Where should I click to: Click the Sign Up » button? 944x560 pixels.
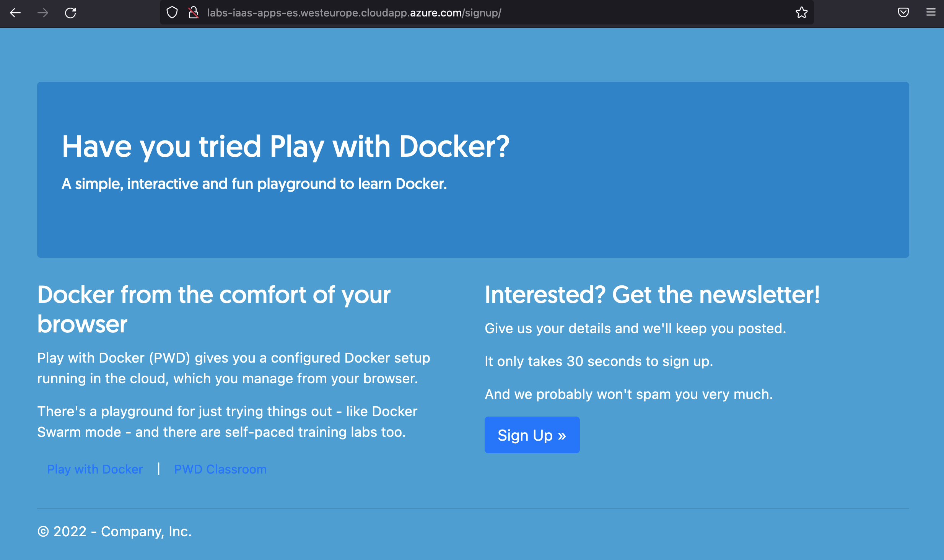tap(532, 435)
